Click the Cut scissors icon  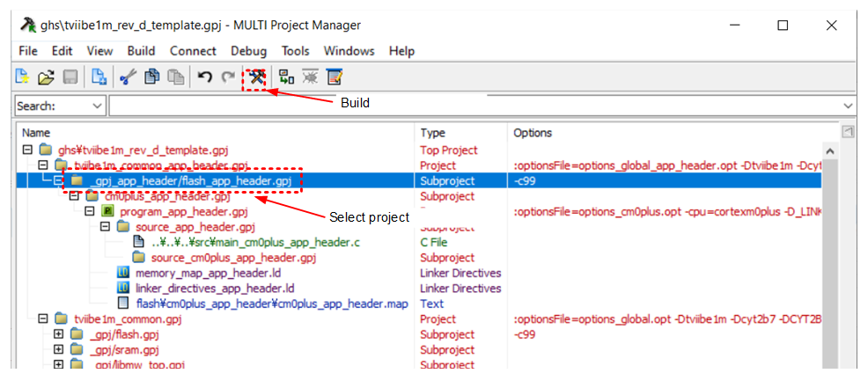tap(128, 77)
